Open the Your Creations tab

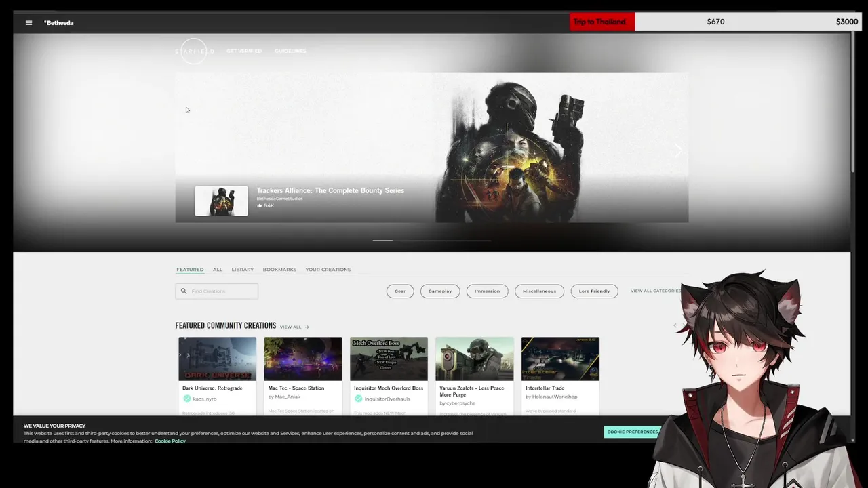tap(328, 270)
